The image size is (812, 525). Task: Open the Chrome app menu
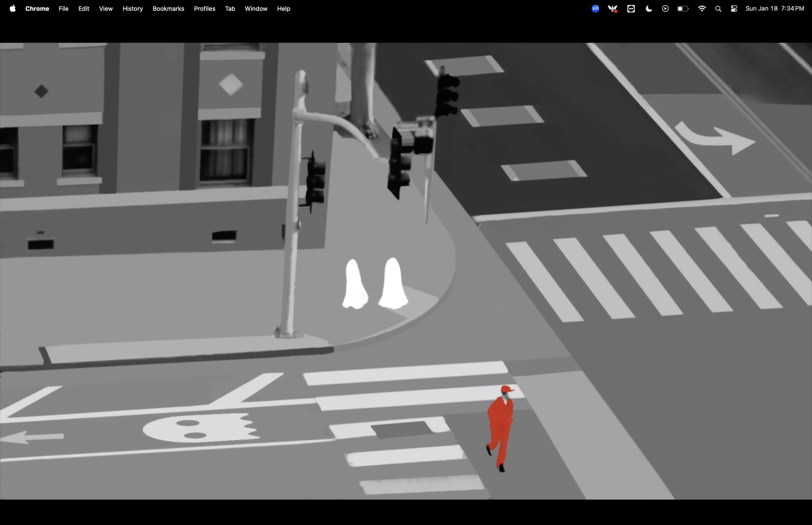click(x=37, y=9)
